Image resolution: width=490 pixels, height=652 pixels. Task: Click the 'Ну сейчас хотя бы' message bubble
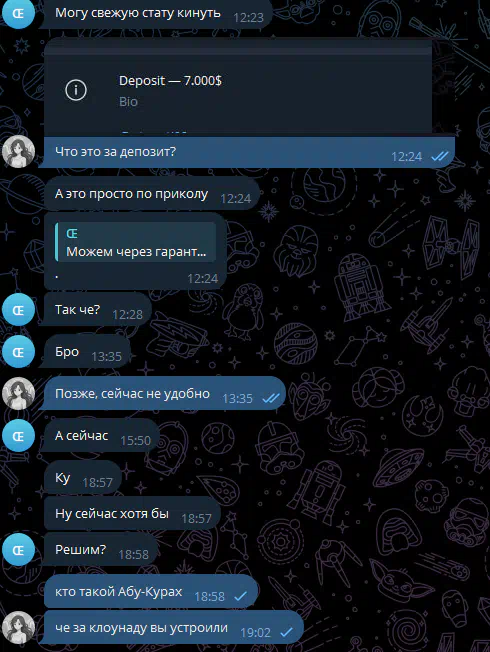point(132,514)
